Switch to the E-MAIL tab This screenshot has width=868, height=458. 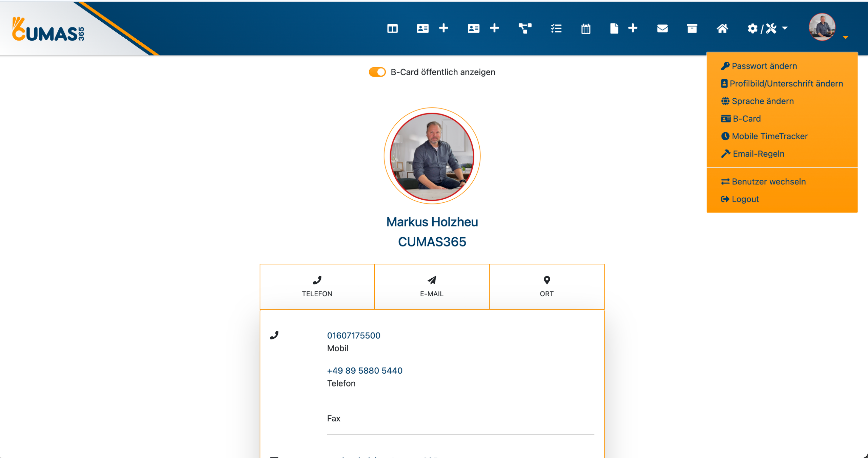coord(432,286)
